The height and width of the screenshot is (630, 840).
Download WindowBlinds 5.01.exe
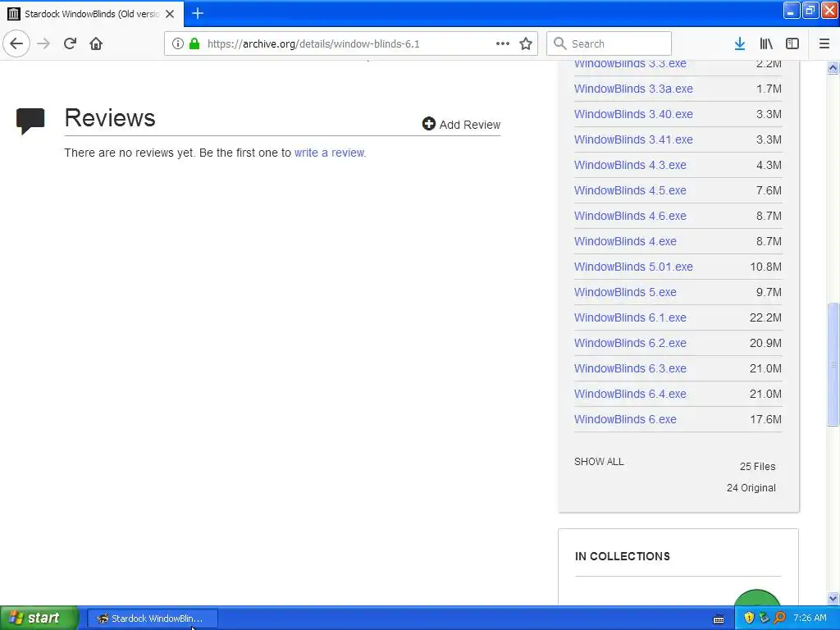pyautogui.click(x=633, y=267)
